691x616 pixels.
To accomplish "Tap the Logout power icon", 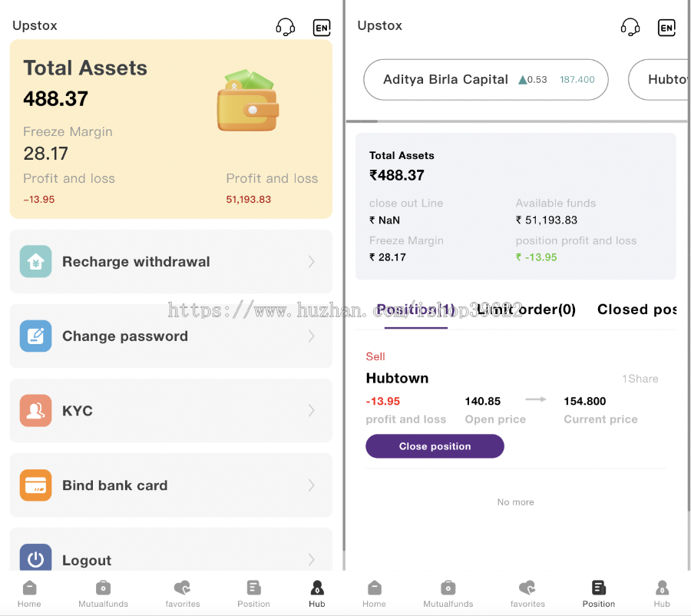I will (x=35, y=558).
